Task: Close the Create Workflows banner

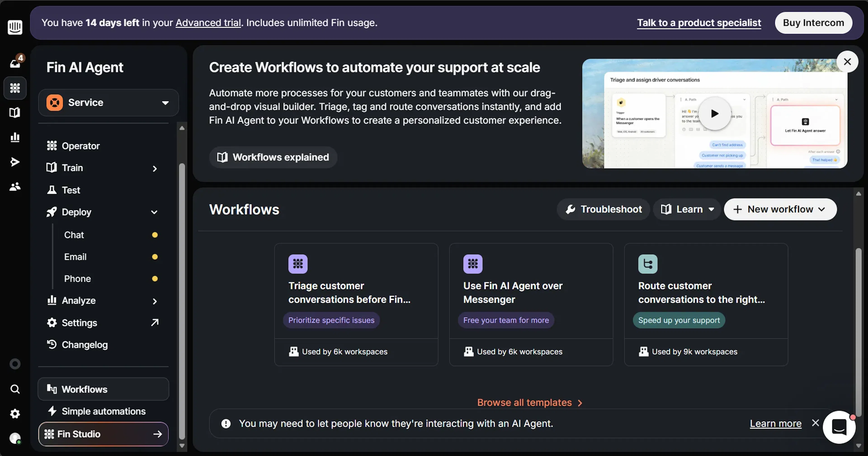Action: (847, 62)
